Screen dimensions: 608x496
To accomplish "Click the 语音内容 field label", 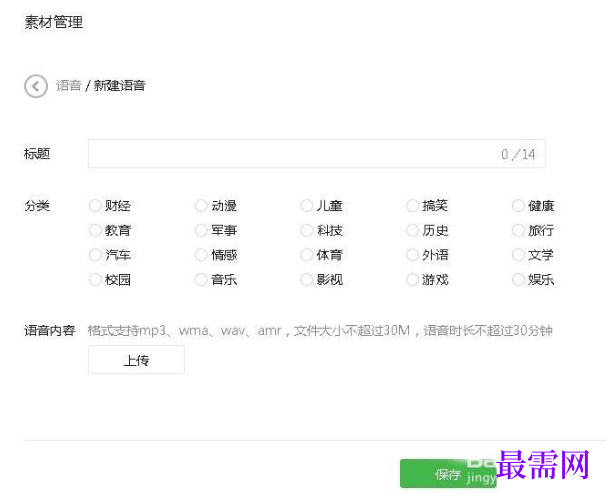I will coord(50,330).
